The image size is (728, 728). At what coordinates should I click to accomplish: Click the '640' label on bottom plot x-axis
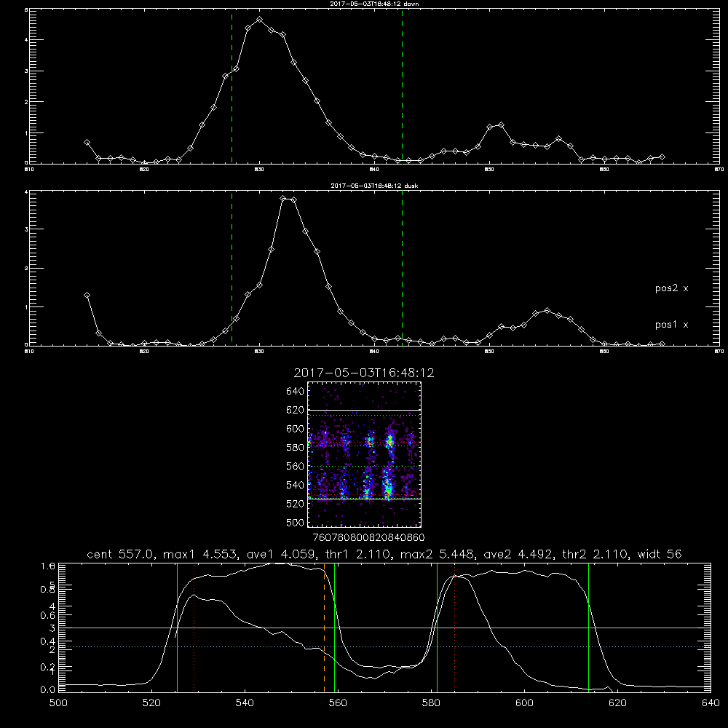(x=711, y=703)
